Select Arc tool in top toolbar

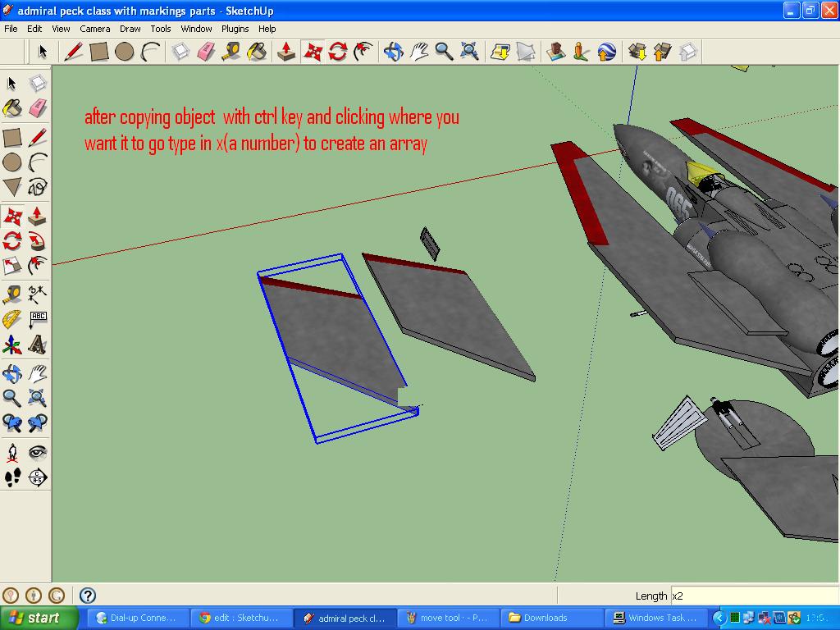click(151, 52)
